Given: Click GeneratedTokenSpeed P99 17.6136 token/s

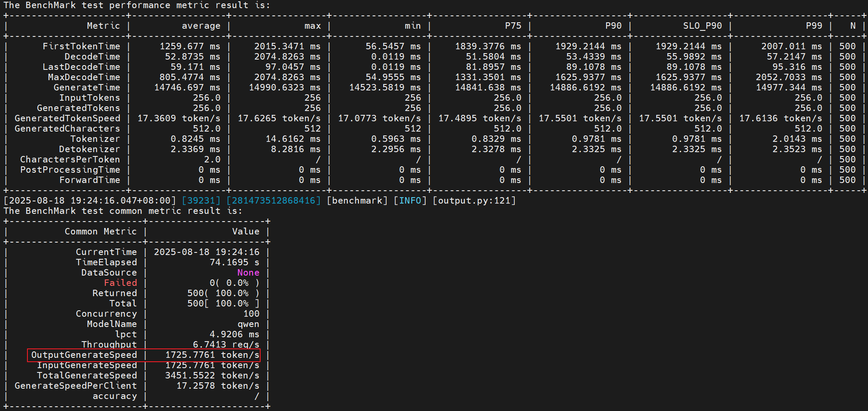Looking at the screenshot, I should pyautogui.click(x=781, y=118).
